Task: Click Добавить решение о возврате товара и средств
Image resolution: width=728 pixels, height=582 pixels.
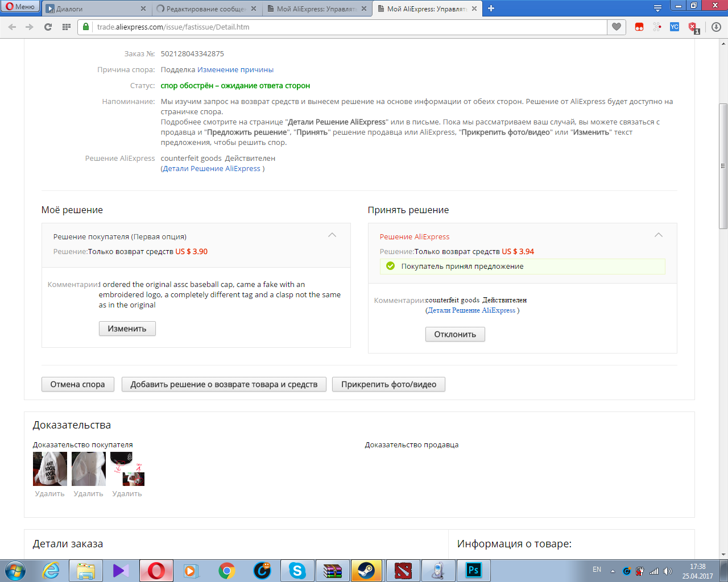Action: (x=224, y=384)
